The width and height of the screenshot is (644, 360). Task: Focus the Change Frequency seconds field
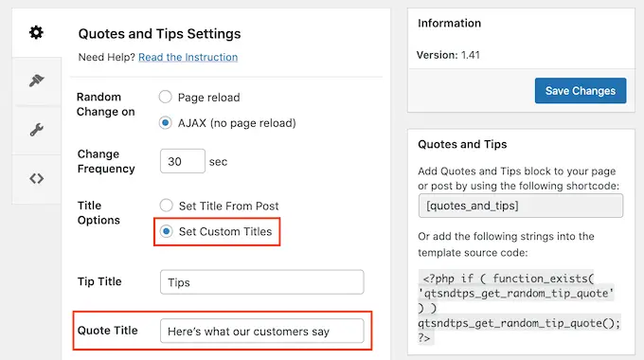[x=183, y=161]
